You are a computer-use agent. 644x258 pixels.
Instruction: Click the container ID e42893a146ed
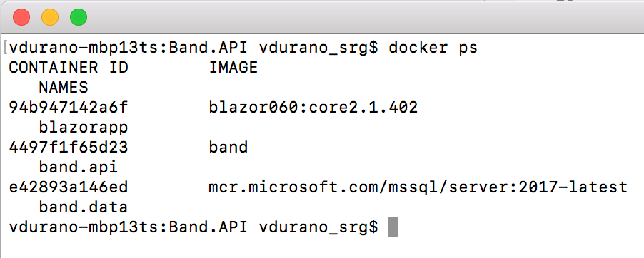(x=69, y=187)
